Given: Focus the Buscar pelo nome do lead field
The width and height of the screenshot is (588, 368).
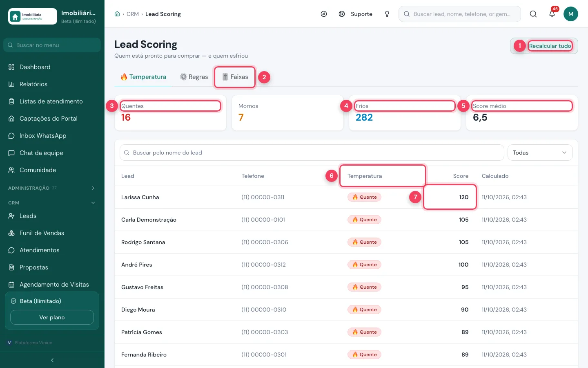Looking at the screenshot, I should pyautogui.click(x=312, y=153).
